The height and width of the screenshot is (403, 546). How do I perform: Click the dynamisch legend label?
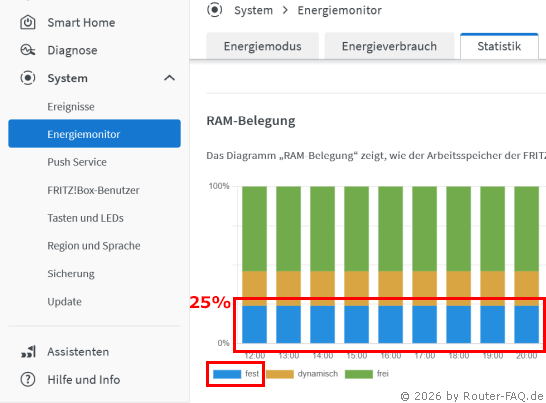pos(318,374)
